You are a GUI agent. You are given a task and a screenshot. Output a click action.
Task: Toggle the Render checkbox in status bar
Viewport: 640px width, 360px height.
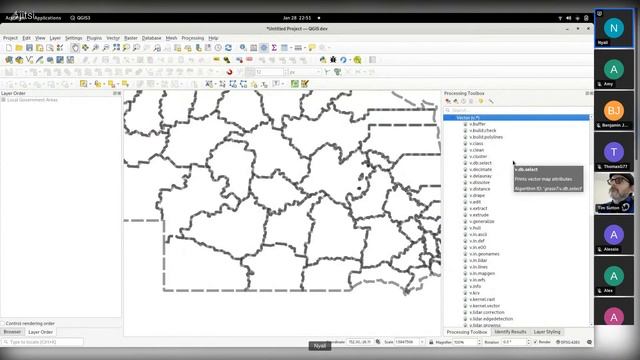[535, 342]
